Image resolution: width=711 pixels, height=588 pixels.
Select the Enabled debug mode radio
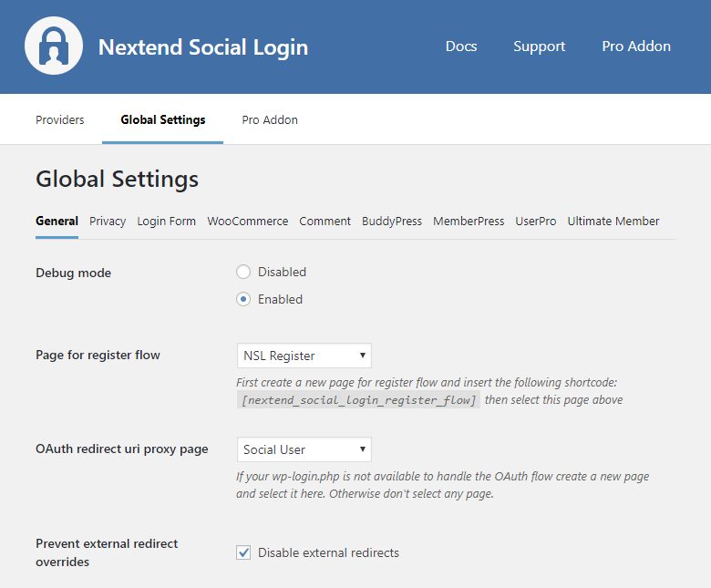point(243,299)
